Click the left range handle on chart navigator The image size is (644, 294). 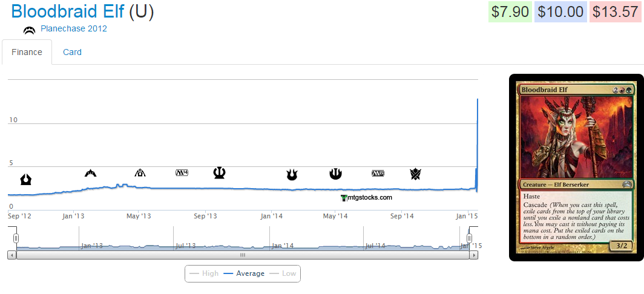coord(16,238)
